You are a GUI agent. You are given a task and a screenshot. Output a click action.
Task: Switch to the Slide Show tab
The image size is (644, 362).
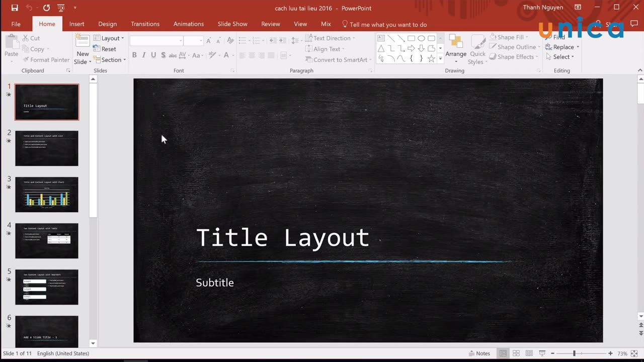(232, 24)
